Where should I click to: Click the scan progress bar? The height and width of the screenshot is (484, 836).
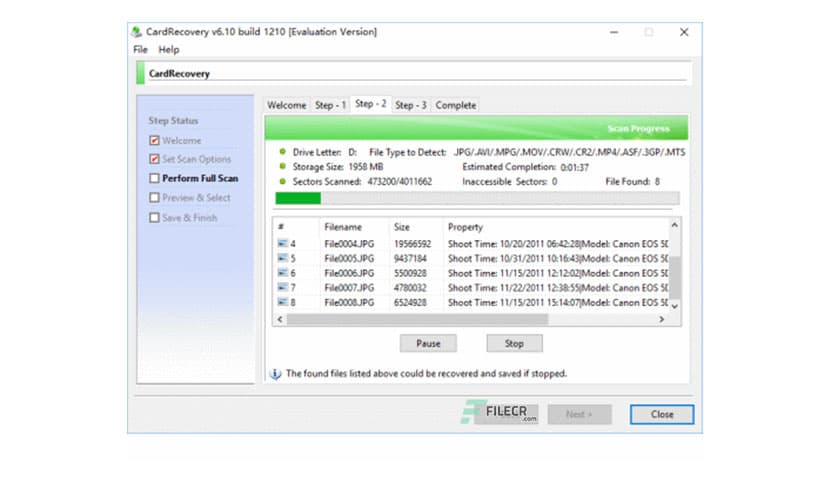[x=477, y=198]
